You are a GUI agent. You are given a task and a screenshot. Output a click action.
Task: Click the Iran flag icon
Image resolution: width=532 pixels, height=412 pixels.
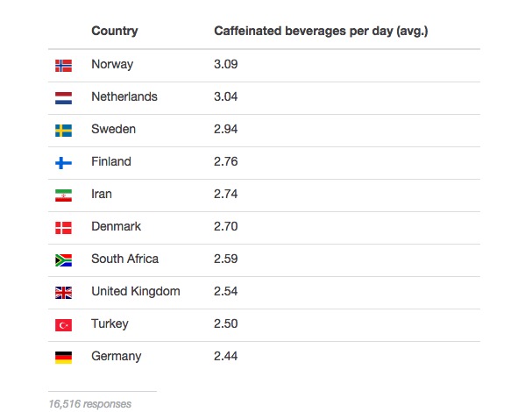tap(63, 195)
